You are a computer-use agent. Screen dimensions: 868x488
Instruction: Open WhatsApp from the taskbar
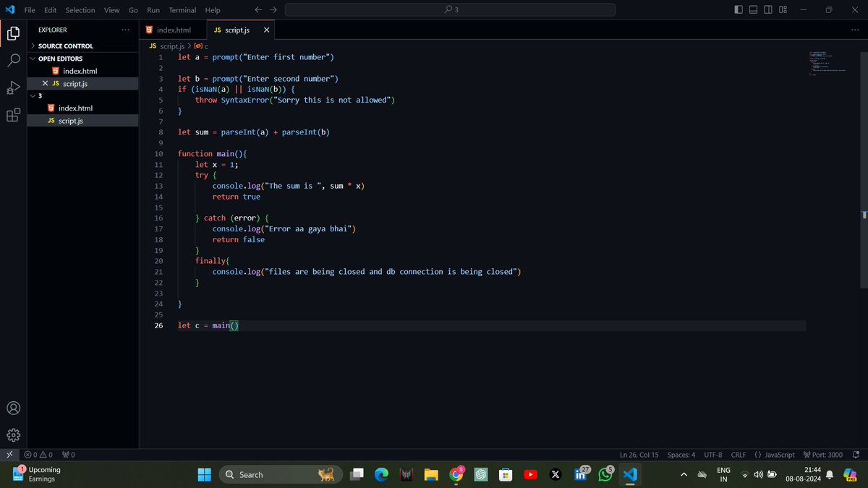click(605, 474)
